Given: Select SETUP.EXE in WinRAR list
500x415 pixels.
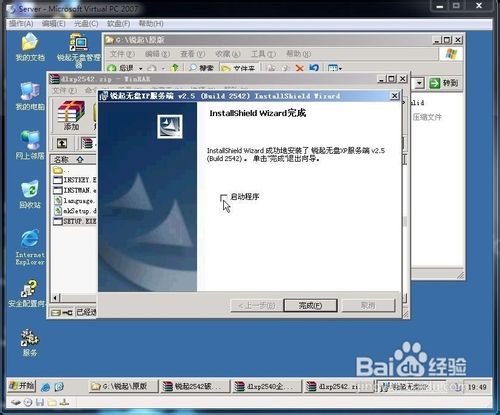Looking at the screenshot, I should (75, 221).
